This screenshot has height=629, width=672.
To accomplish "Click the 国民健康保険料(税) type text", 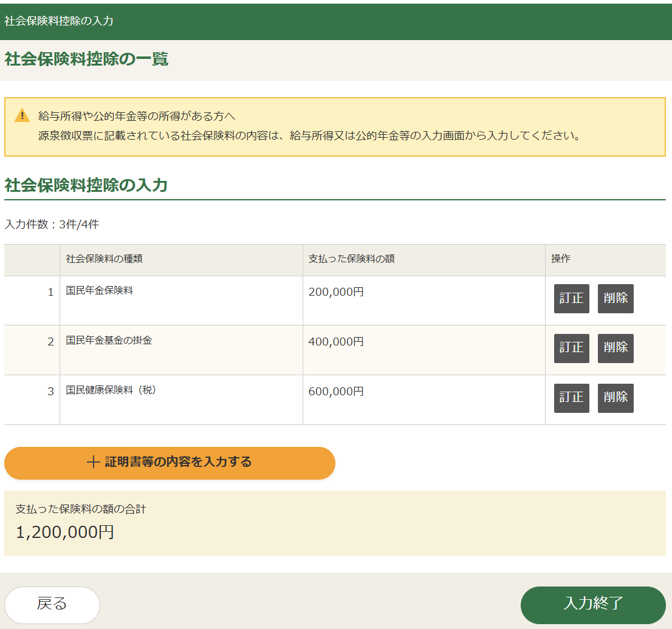I will 111,390.
